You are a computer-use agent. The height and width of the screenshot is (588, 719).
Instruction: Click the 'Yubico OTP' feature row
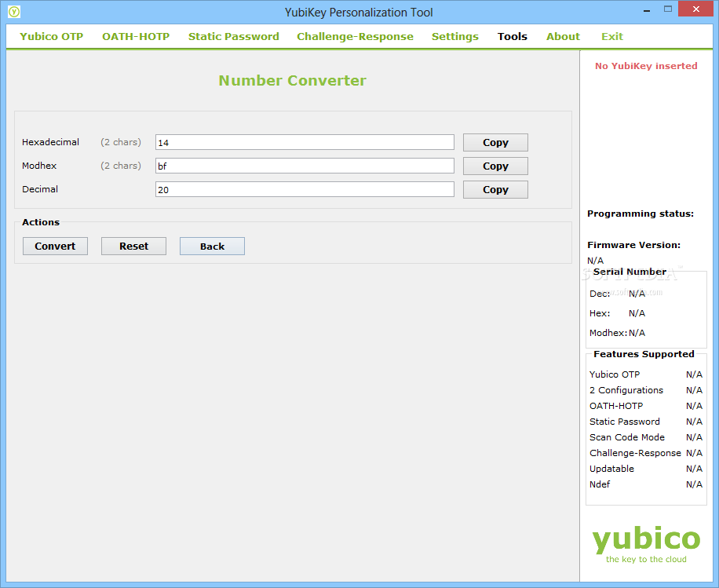pyautogui.click(x=646, y=374)
